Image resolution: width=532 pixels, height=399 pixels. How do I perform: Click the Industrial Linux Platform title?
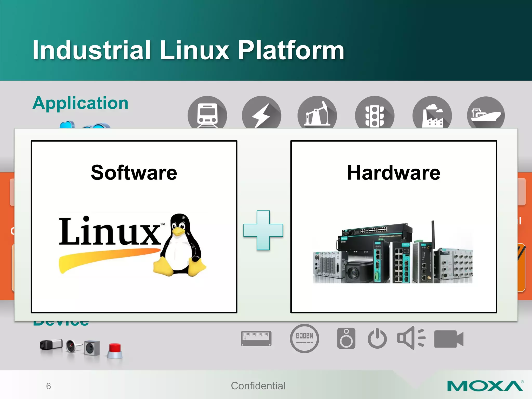click(188, 50)
